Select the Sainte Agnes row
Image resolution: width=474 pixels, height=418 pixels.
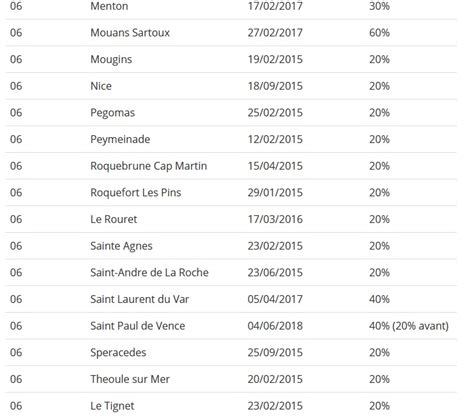click(x=231, y=246)
